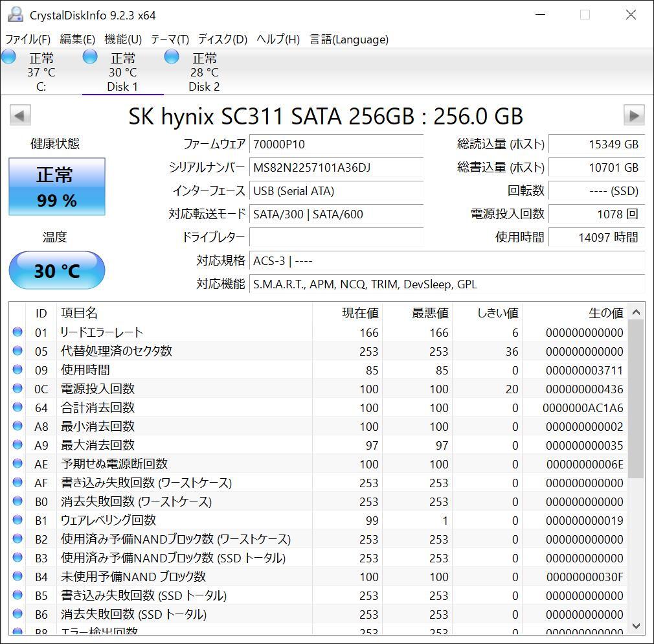Click the interface field USB (Serial ATA)
Image resolution: width=654 pixels, height=644 pixels.
point(336,191)
